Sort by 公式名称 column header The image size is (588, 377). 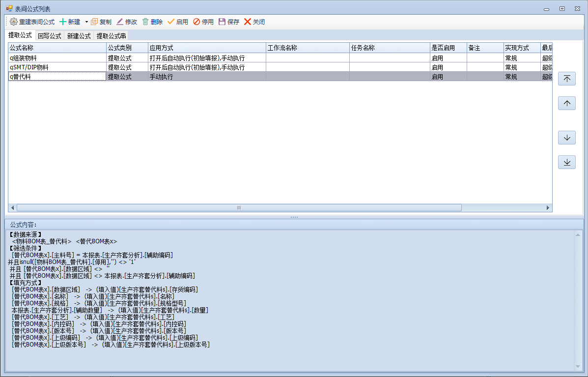[x=57, y=48]
